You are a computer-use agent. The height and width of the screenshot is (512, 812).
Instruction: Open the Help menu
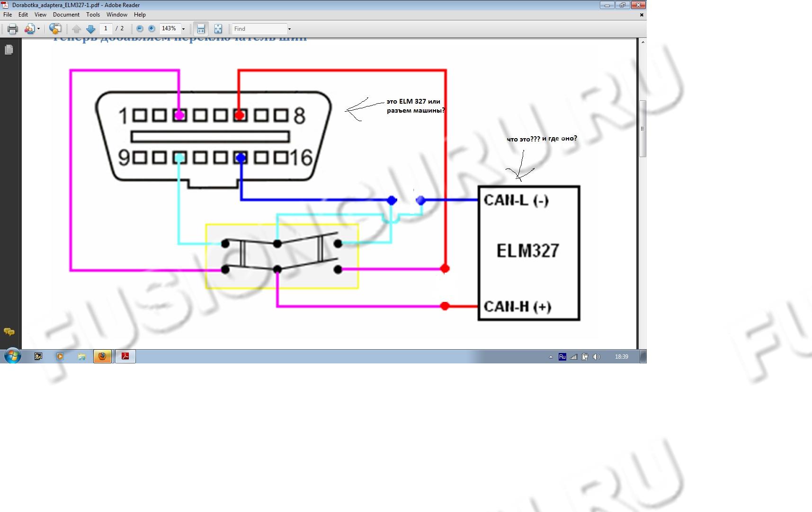(140, 15)
